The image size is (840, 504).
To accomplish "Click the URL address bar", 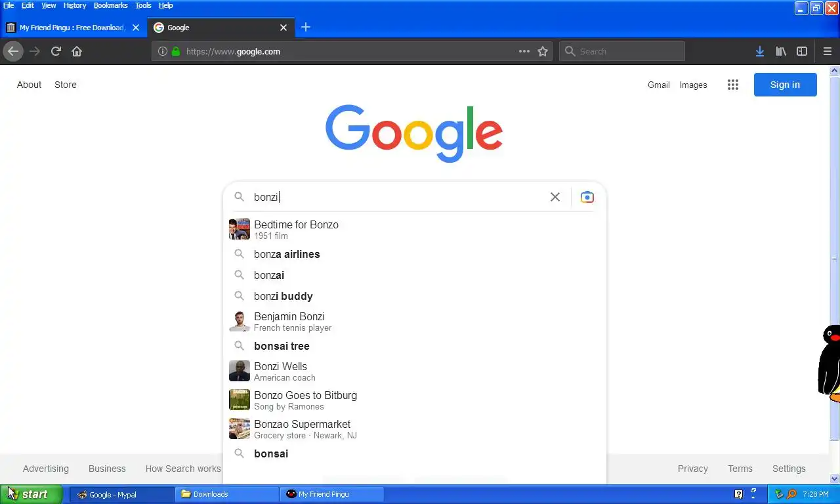I will (352, 51).
